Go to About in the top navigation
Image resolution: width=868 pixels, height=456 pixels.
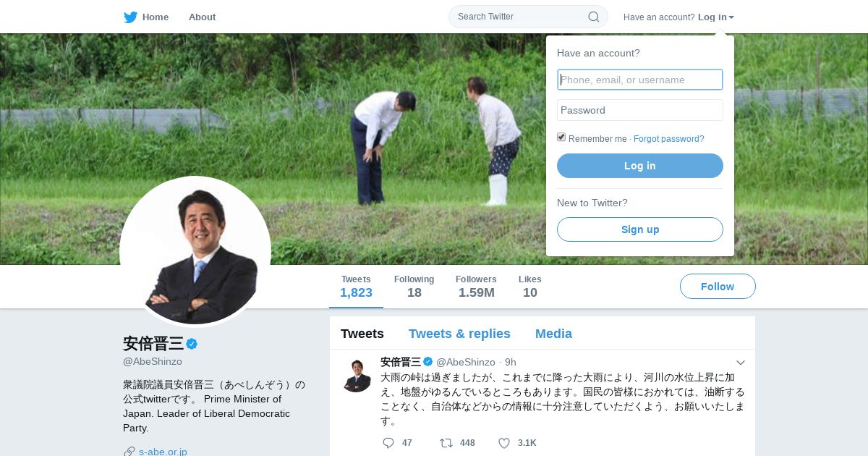[202, 17]
